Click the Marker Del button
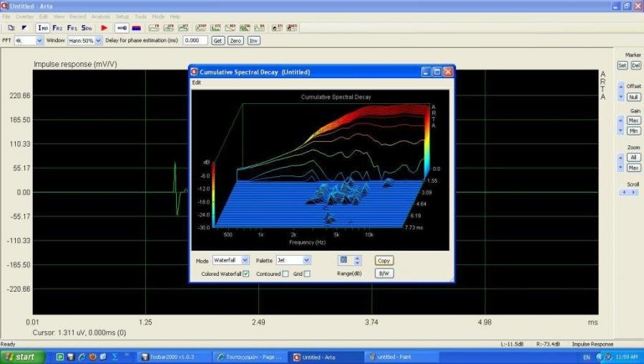This screenshot has width=644, height=364. pos(636,65)
